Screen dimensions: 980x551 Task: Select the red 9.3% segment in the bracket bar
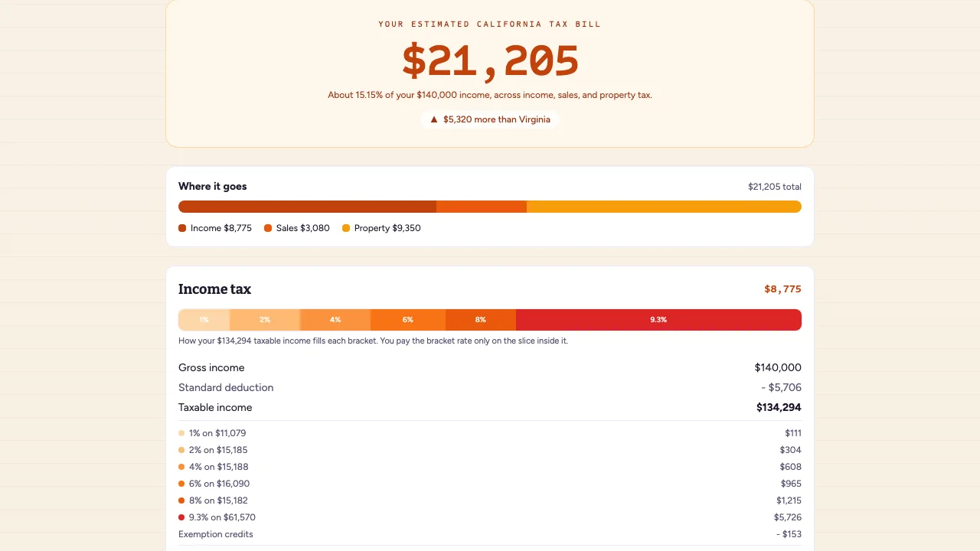[x=658, y=320]
